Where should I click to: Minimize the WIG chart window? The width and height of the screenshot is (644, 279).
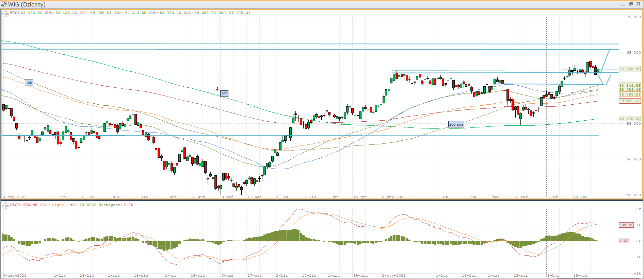point(623,4)
